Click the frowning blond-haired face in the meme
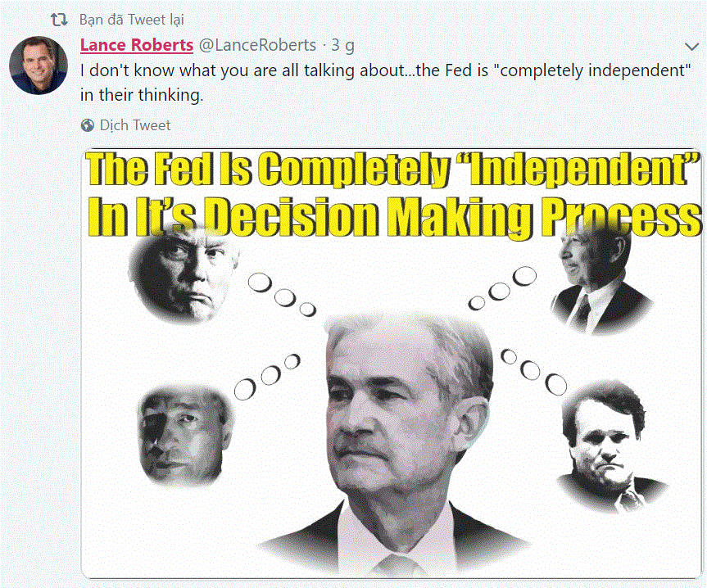 [183, 276]
